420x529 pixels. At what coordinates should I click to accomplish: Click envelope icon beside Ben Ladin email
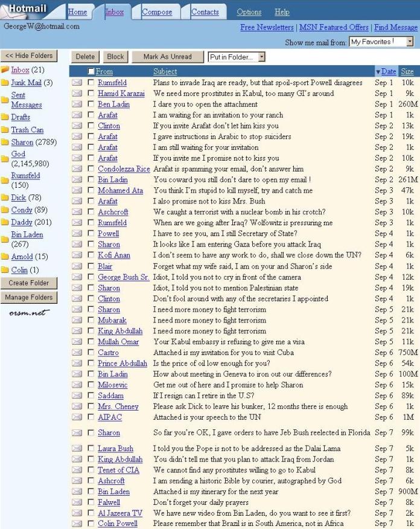click(x=77, y=104)
